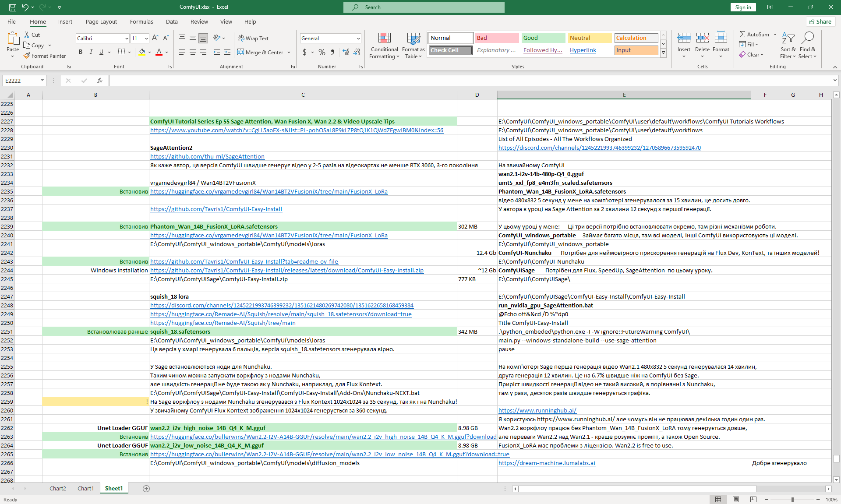Image resolution: width=841 pixels, height=504 pixels.
Task: Click the Format Painter brush icon
Action: point(27,56)
